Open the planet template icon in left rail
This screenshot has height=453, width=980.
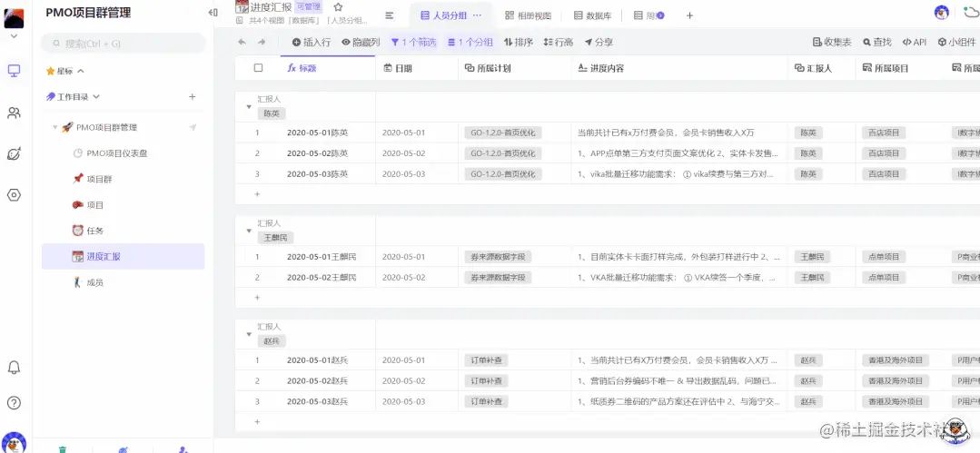(x=14, y=153)
